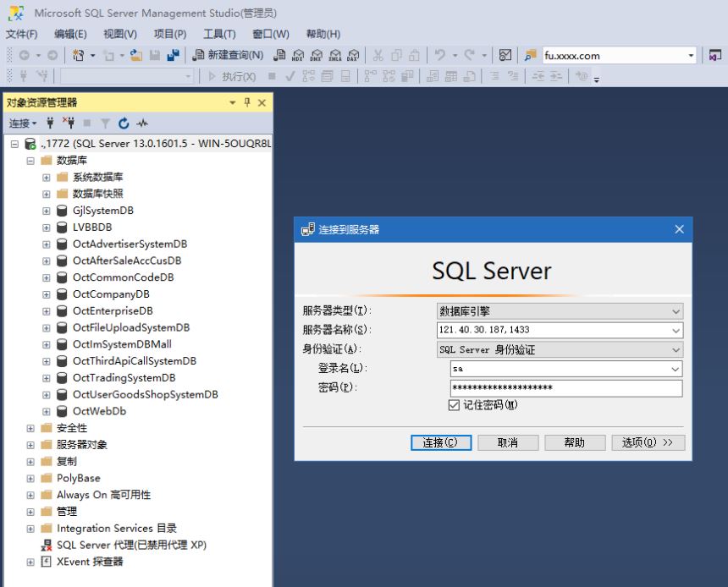
Task: Open the 视图(V) menu
Action: coord(120,34)
